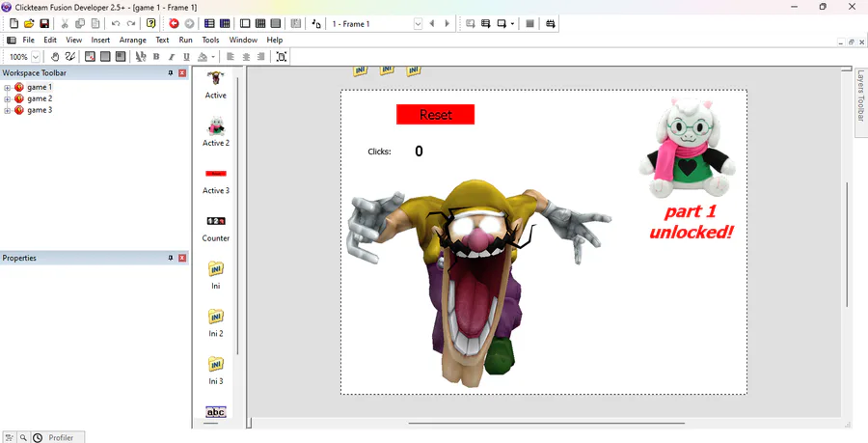Expand the game 3 tree node

click(x=7, y=111)
